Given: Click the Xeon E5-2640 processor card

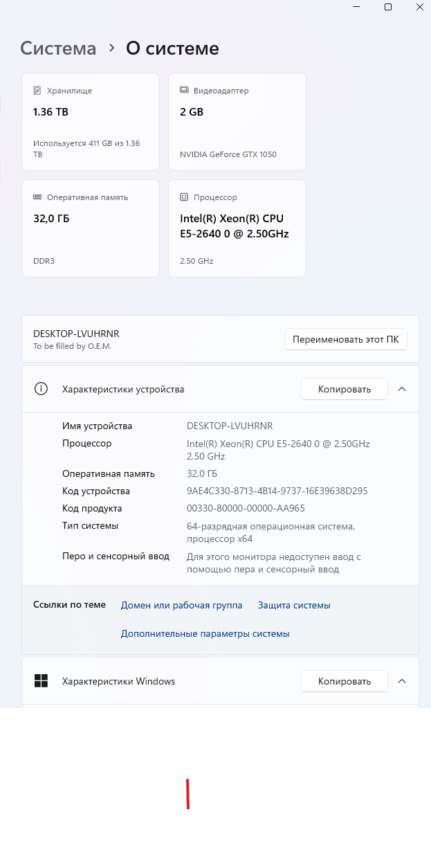Looking at the screenshot, I should (x=237, y=228).
